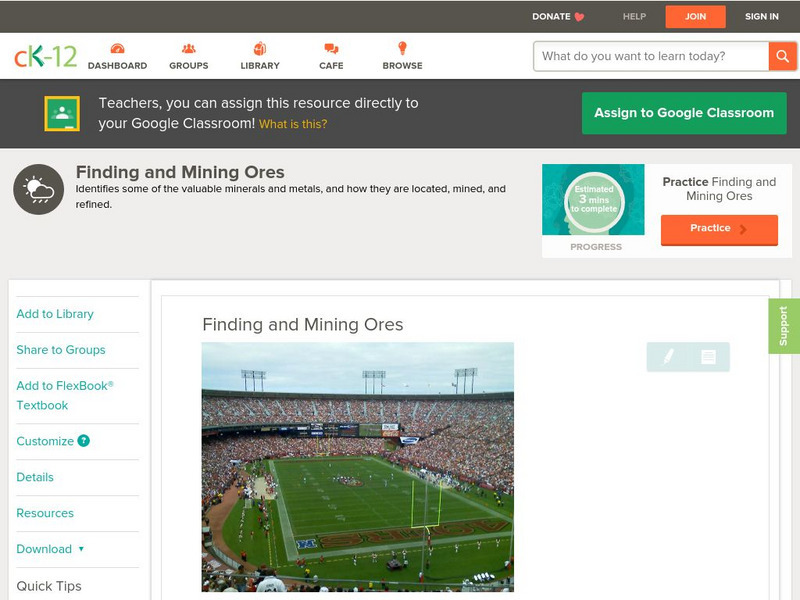Click the search input field
The width and height of the screenshot is (800, 600).
point(651,56)
